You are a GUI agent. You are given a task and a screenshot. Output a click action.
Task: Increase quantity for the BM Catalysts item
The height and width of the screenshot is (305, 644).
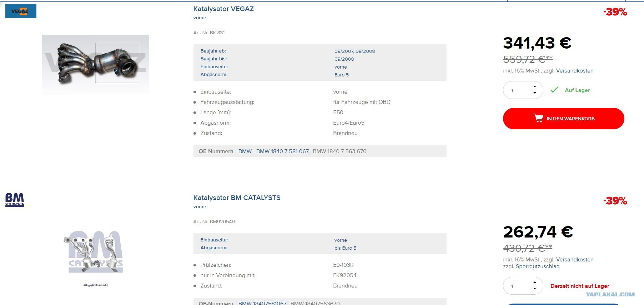point(534,282)
